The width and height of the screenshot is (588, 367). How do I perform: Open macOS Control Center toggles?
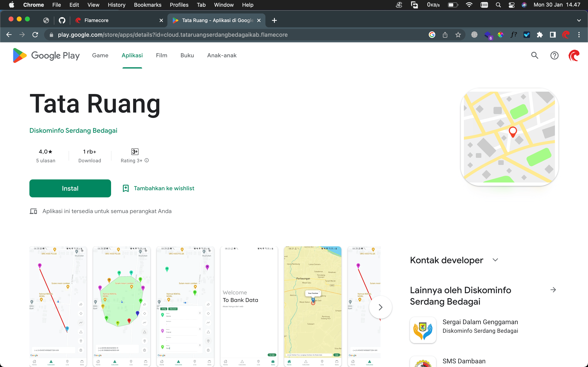(511, 5)
